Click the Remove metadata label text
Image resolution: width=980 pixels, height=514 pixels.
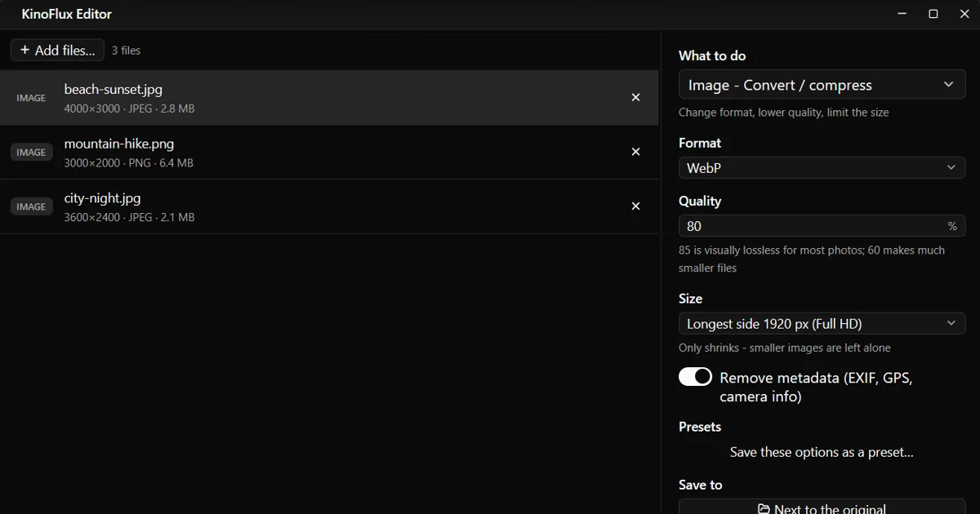pos(816,388)
